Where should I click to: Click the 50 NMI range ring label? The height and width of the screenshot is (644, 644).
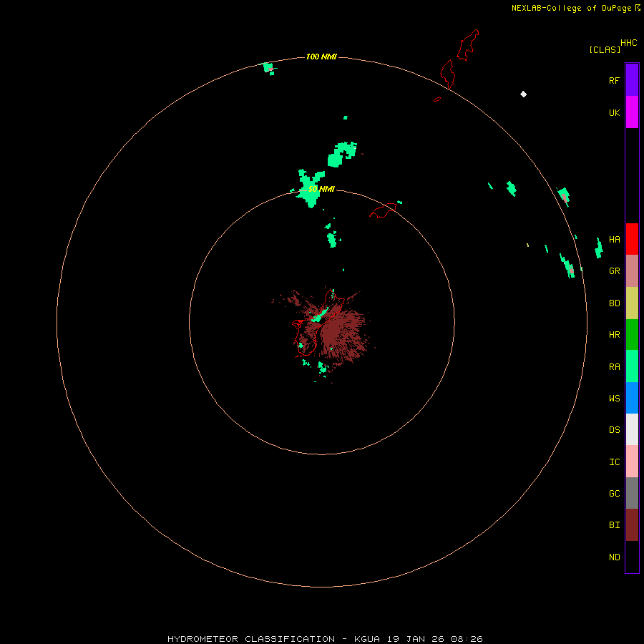point(321,189)
